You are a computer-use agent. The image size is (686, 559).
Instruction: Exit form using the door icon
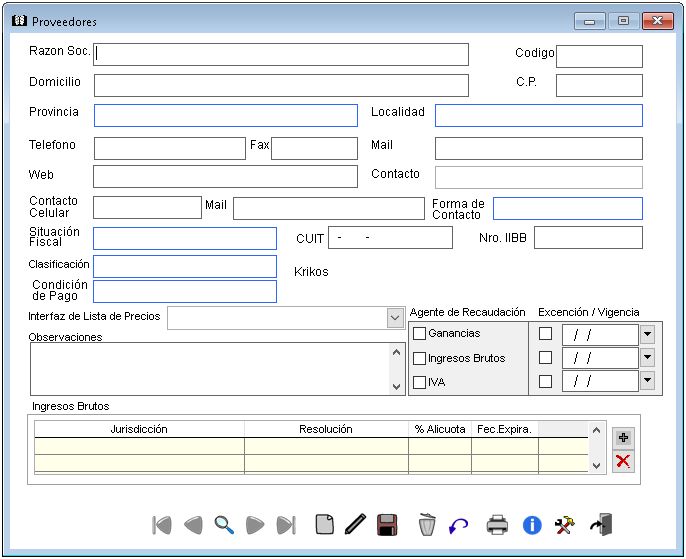pyautogui.click(x=600, y=524)
